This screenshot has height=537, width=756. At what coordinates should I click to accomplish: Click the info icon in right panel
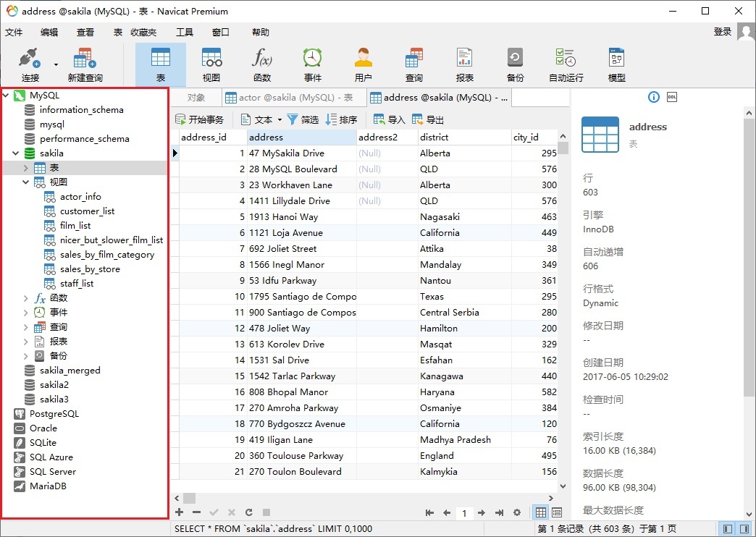654,98
